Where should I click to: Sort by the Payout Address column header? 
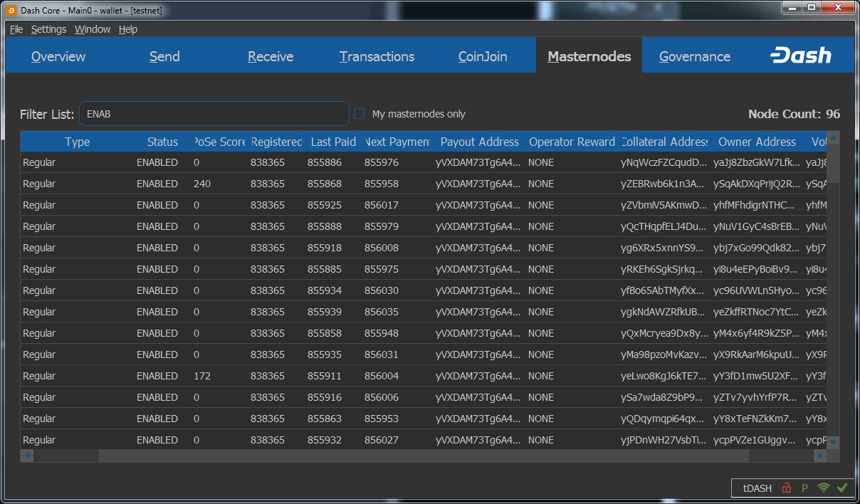(x=479, y=142)
